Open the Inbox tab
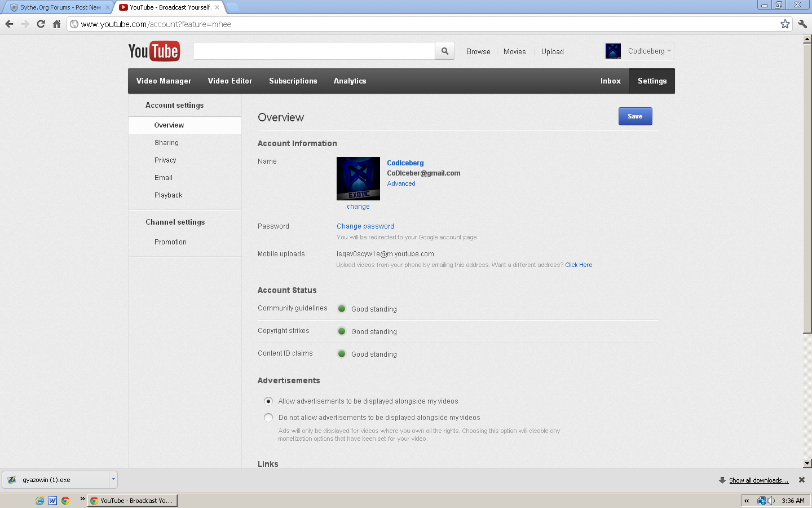 [x=611, y=81]
